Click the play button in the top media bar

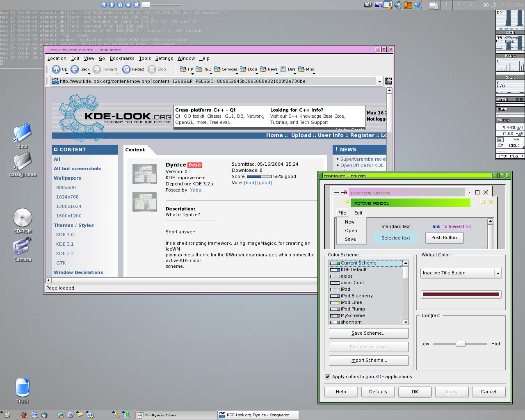coord(112,5)
